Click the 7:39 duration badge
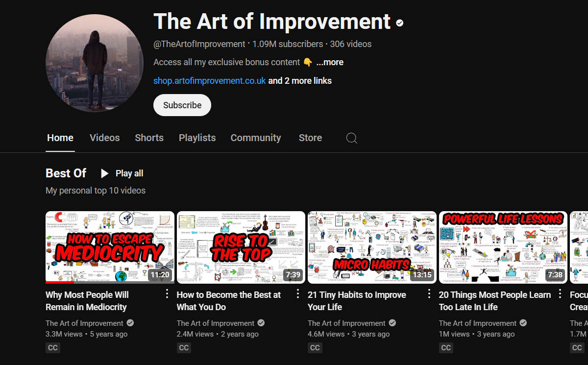This screenshot has height=365, width=588. tap(293, 274)
